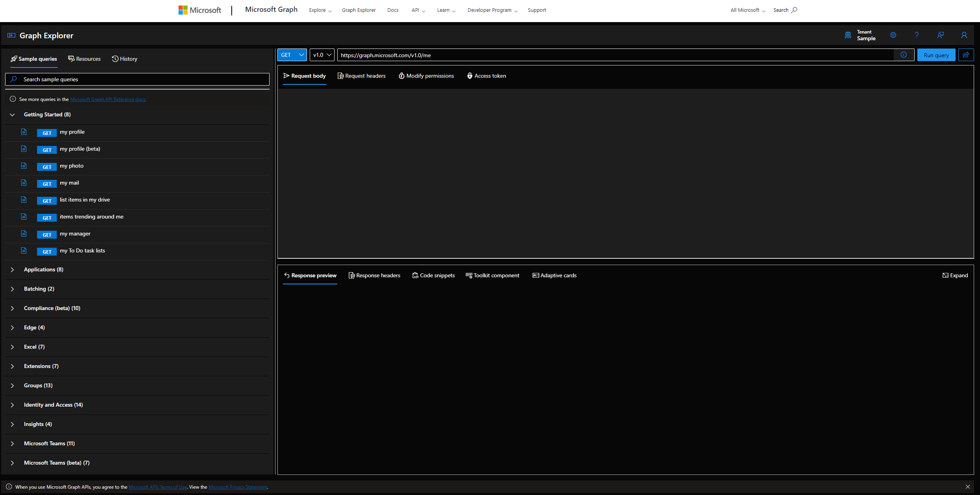Click the help question mark icon
The width and height of the screenshot is (980, 495).
coord(917,35)
